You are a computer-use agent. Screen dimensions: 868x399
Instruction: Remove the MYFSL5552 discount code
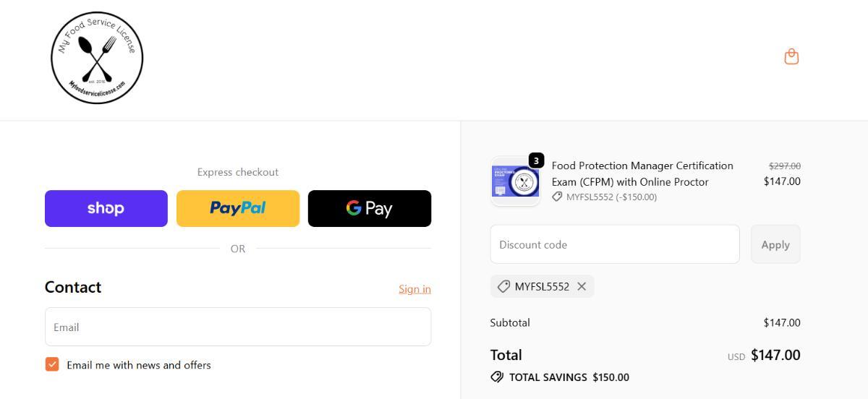pos(582,287)
